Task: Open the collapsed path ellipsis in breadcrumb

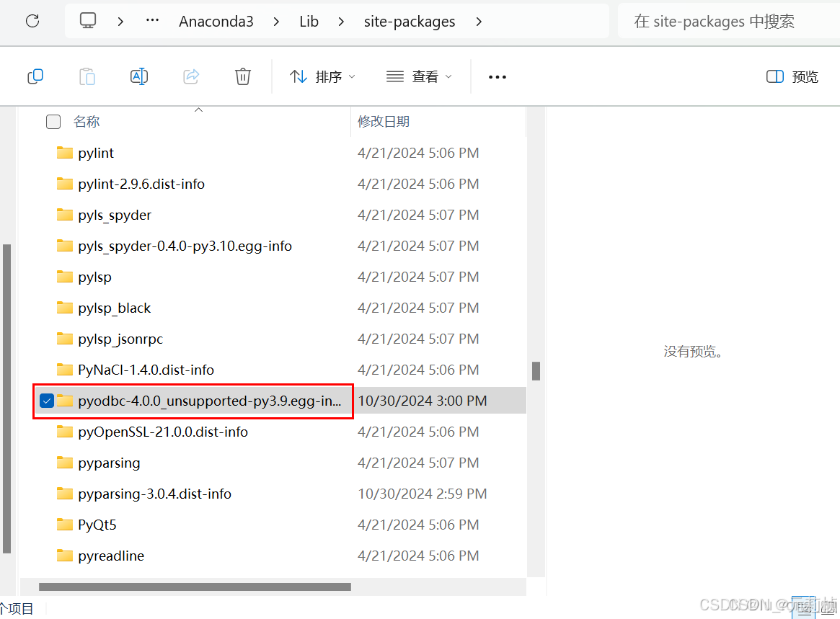Action: point(153,21)
